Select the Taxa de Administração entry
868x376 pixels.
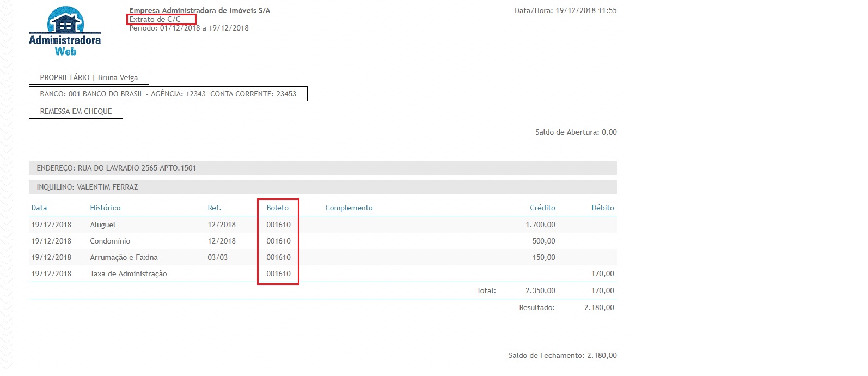(x=129, y=274)
